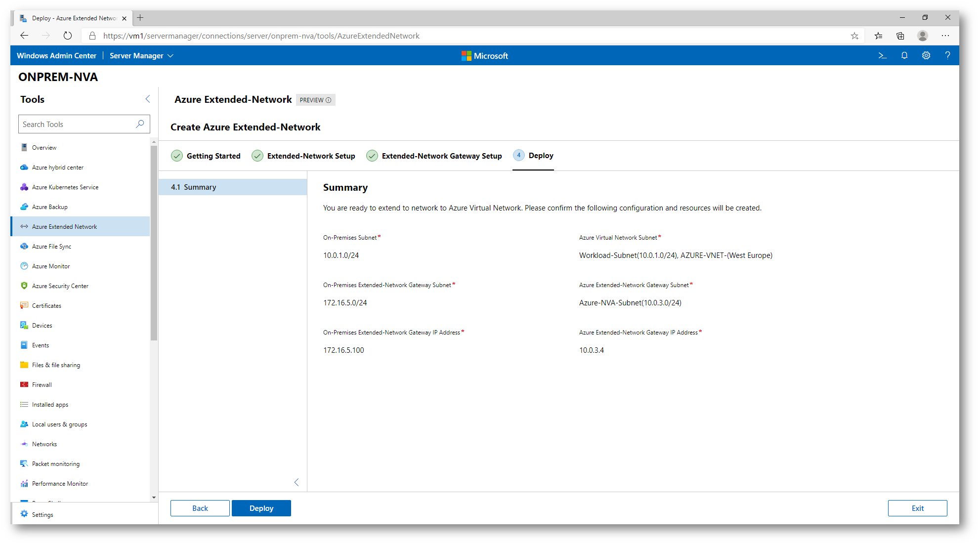Open Windows Admin Center home link
Viewport: 980px width, 545px height.
[56, 56]
